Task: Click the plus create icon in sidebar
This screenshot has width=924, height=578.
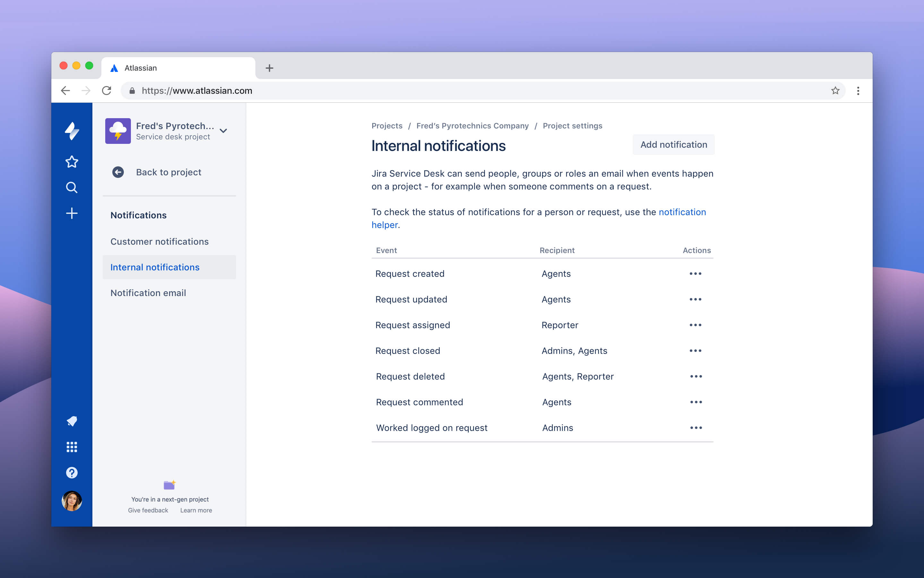Action: pos(72,213)
